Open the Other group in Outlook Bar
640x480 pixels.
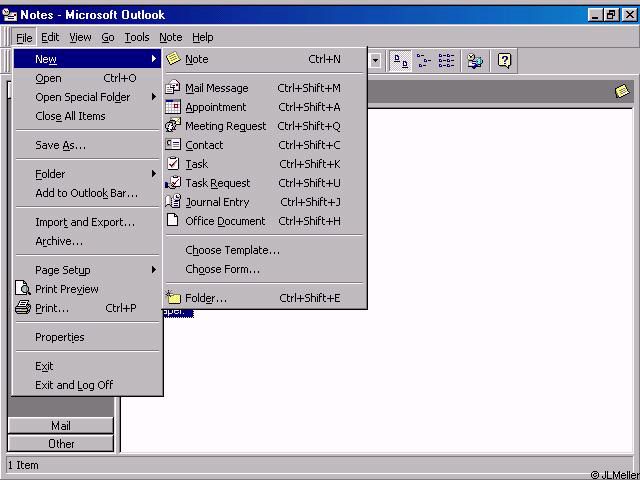(60, 444)
